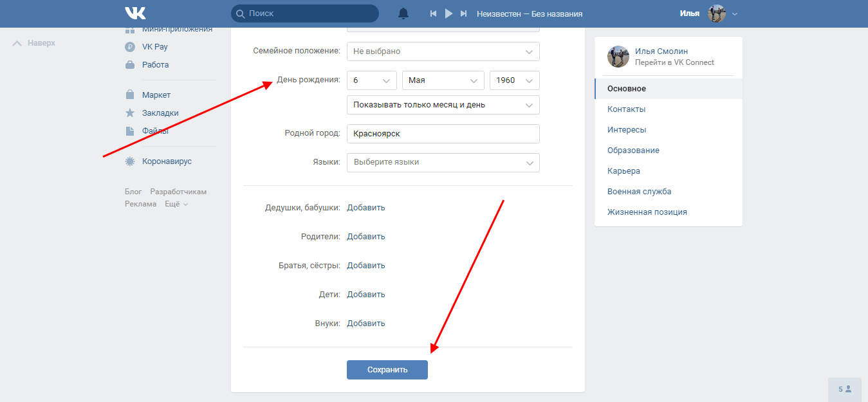Add Внуки relative
Screen dimensions: 868x402
[366, 324]
